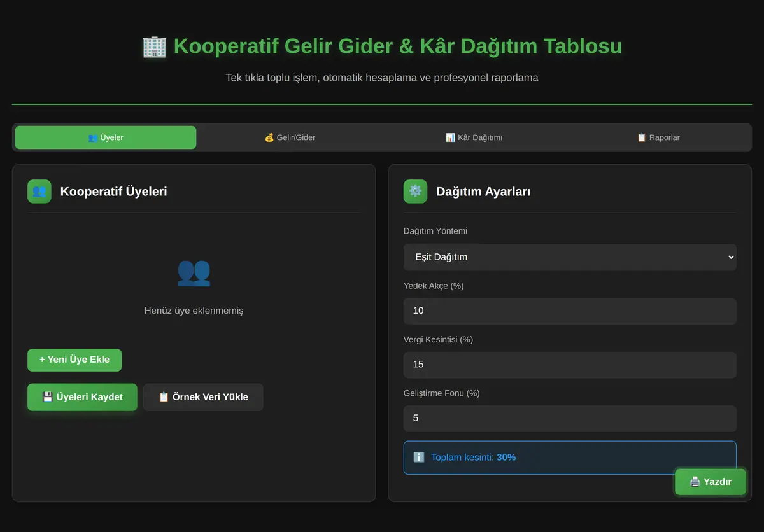Focus the Vergi Kesintisi percentage field
764x532 pixels.
pyautogui.click(x=570, y=365)
